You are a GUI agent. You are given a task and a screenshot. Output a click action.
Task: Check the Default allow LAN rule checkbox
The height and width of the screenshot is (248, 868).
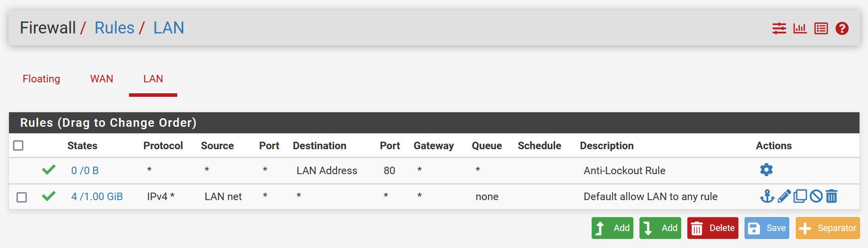21,197
